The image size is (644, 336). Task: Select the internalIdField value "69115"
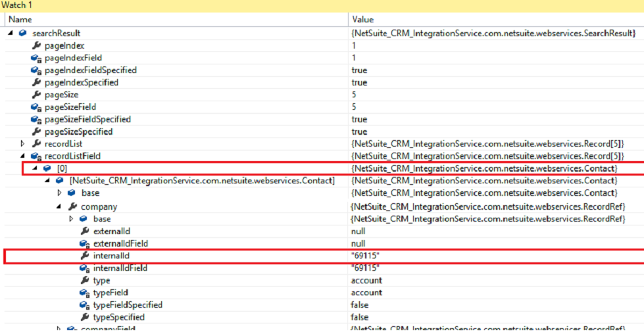[365, 268]
